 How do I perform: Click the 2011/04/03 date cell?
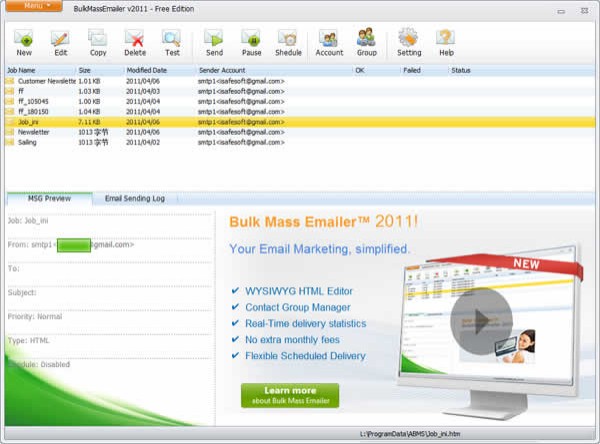(x=143, y=91)
